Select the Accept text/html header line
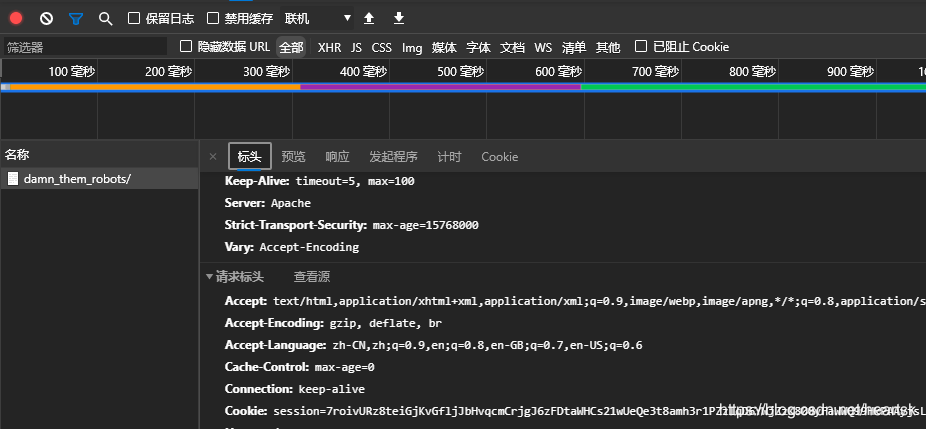 pyautogui.click(x=575, y=301)
